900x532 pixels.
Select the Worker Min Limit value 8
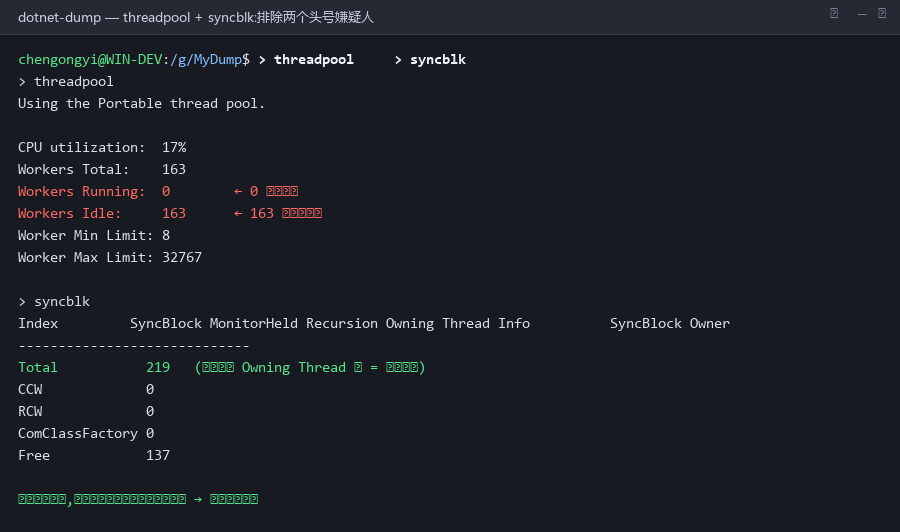pyautogui.click(x=166, y=235)
